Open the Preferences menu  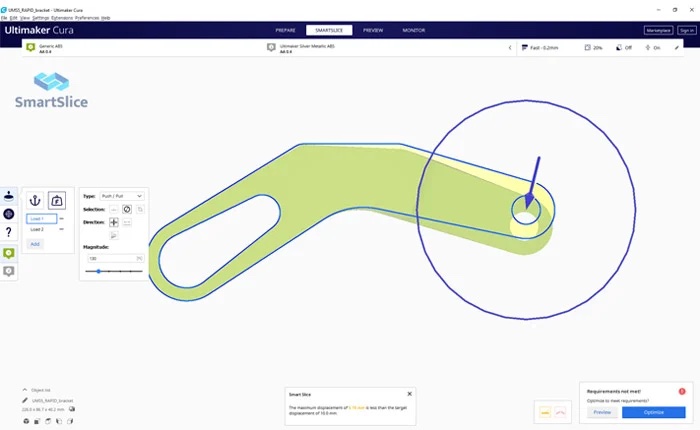87,18
